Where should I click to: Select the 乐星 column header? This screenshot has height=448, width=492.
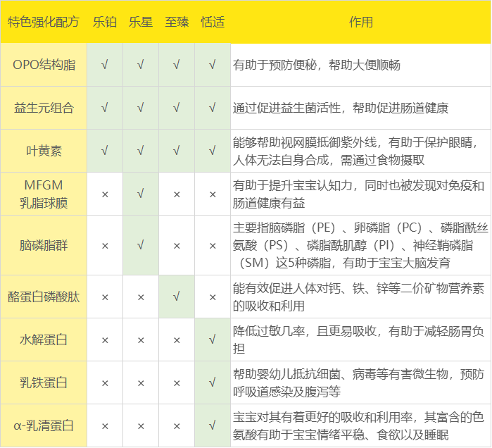pyautogui.click(x=141, y=22)
